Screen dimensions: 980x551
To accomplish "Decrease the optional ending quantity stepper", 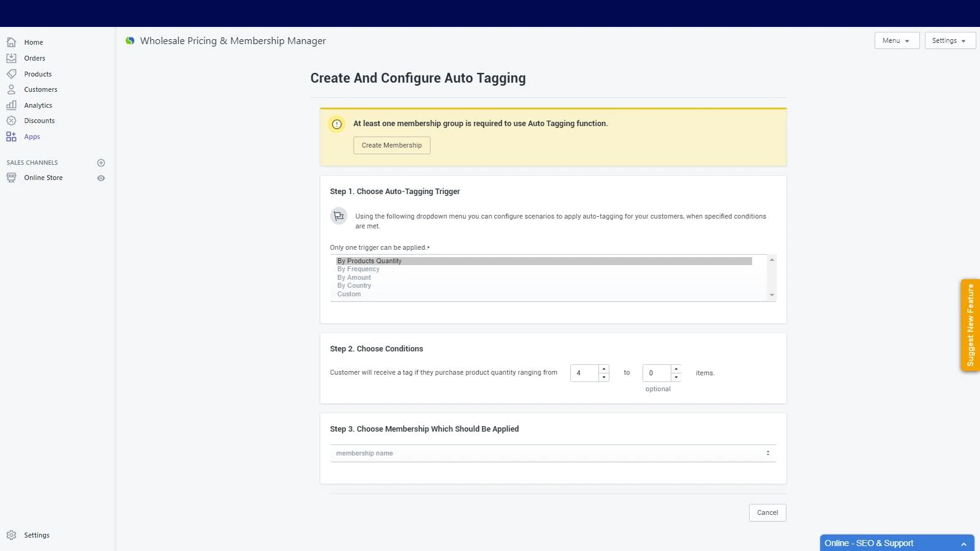I will 676,377.
